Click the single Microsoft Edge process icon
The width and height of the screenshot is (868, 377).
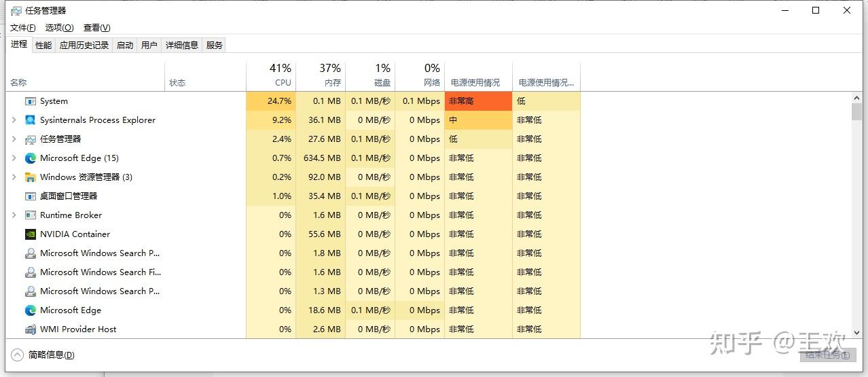(x=30, y=310)
